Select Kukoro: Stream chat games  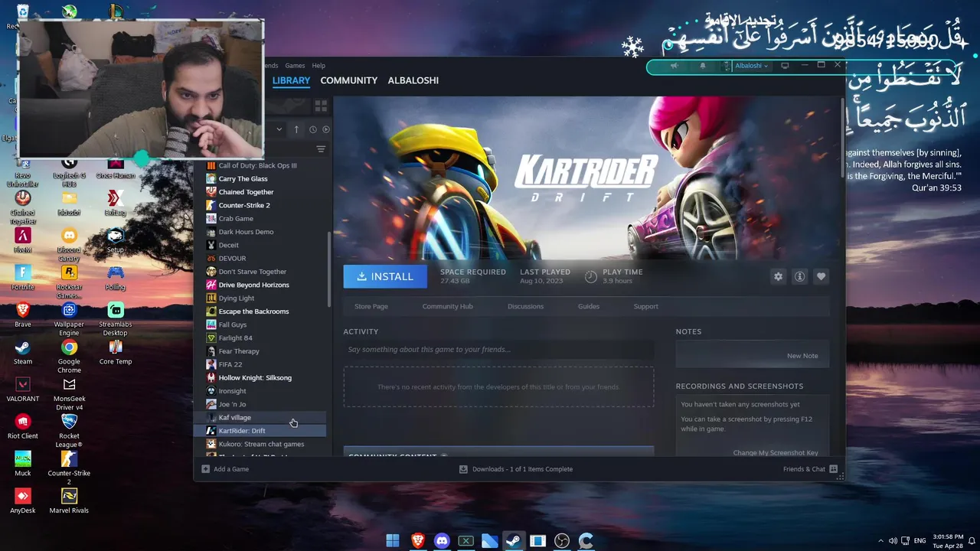(261, 444)
